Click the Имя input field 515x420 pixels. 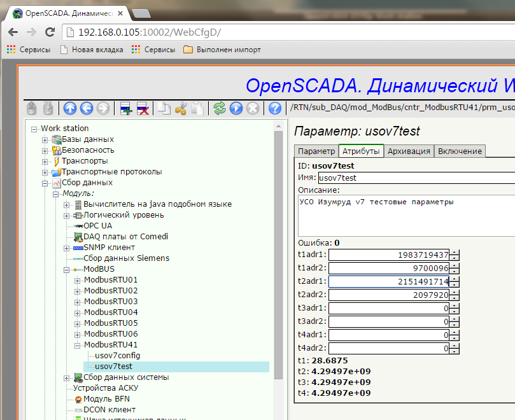(x=415, y=178)
